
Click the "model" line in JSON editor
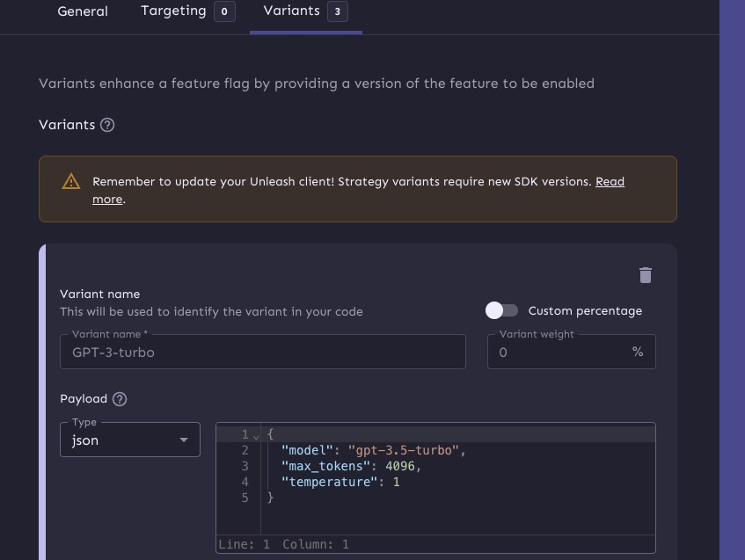click(x=373, y=450)
